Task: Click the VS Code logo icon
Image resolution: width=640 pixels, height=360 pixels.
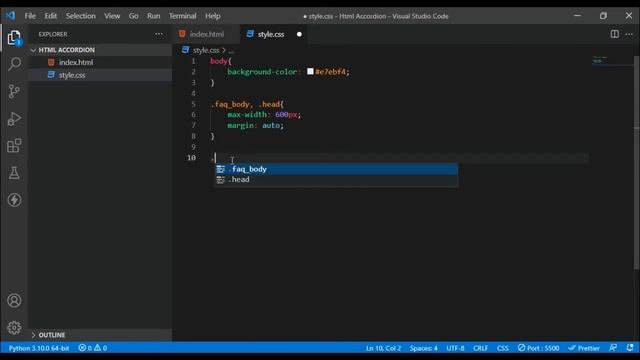Action: pos(11,16)
